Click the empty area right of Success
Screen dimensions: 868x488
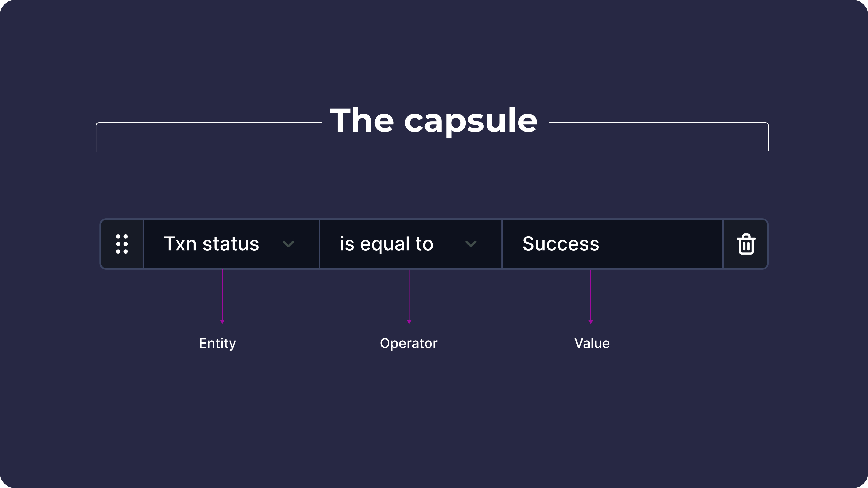point(661,244)
